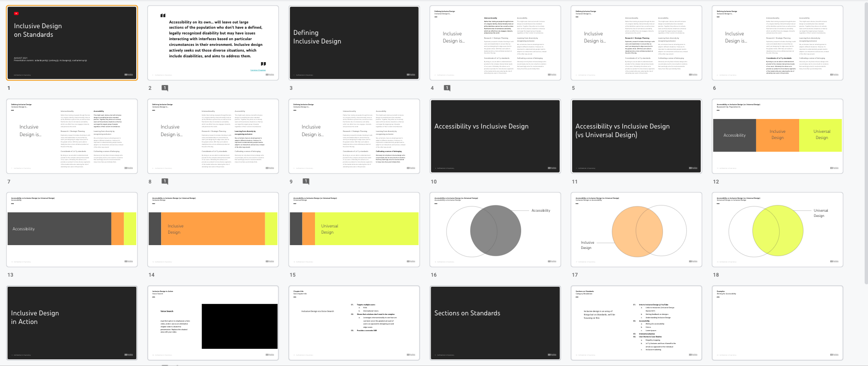Select slide 13 wide gray Accessibility bar
This screenshot has height=366, width=868.
(x=72, y=229)
